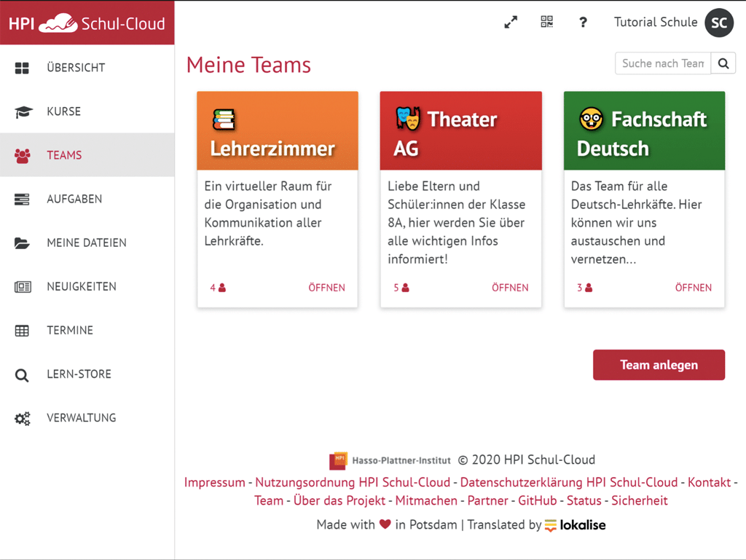Click the Team anlegen button
The image size is (746, 560).
[659, 365]
